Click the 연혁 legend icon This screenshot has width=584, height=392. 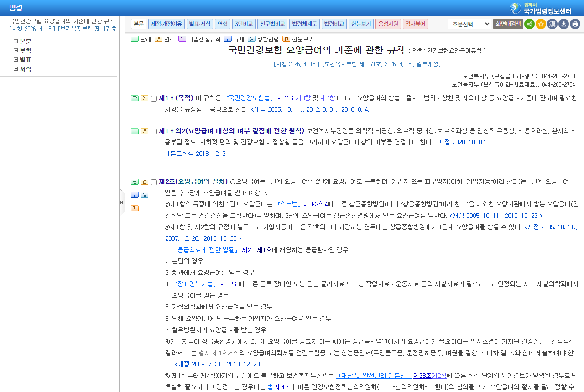[x=158, y=39]
